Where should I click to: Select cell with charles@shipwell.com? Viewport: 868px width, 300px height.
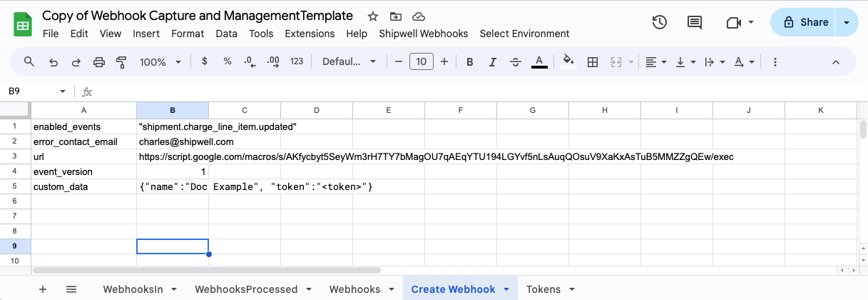click(173, 141)
